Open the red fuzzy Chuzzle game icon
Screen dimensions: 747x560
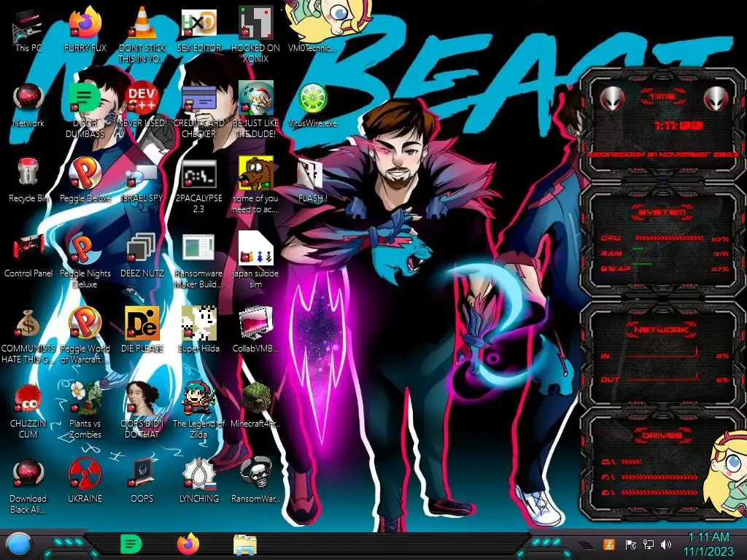tap(28, 399)
